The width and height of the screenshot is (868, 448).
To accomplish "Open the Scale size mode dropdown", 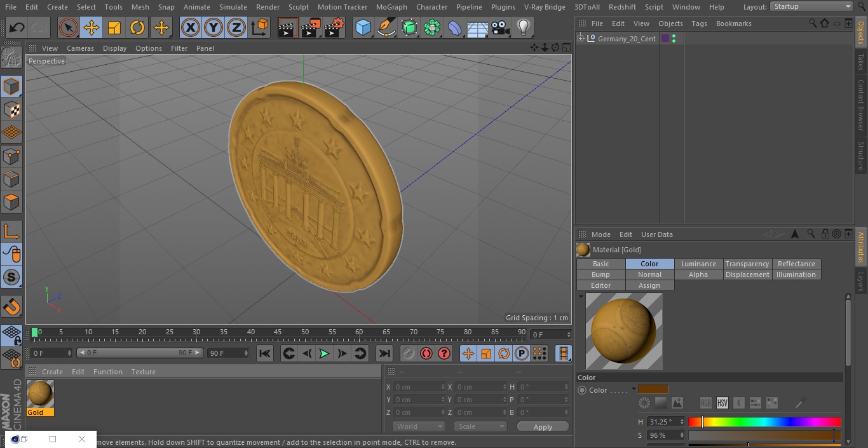I will coord(480,426).
